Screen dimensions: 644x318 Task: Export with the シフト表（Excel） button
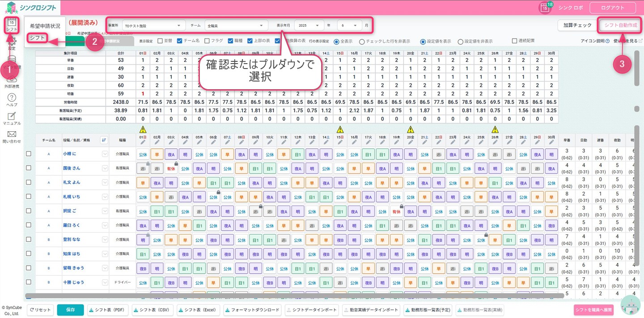(x=199, y=310)
